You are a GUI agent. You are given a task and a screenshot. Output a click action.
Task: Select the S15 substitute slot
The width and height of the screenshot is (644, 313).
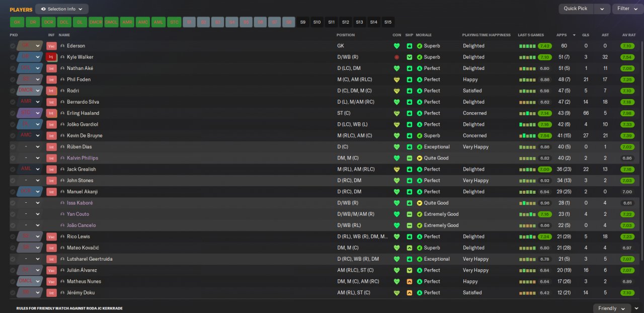387,22
